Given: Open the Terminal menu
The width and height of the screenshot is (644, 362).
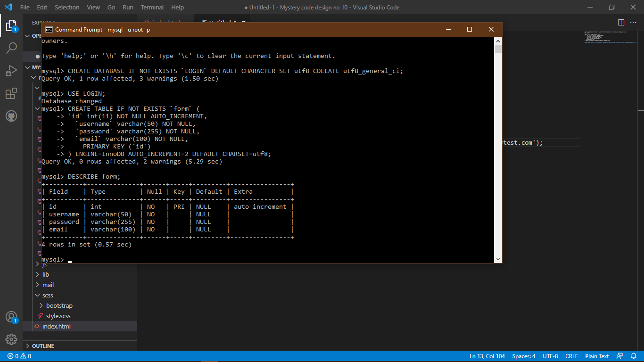Looking at the screenshot, I should click(152, 8).
